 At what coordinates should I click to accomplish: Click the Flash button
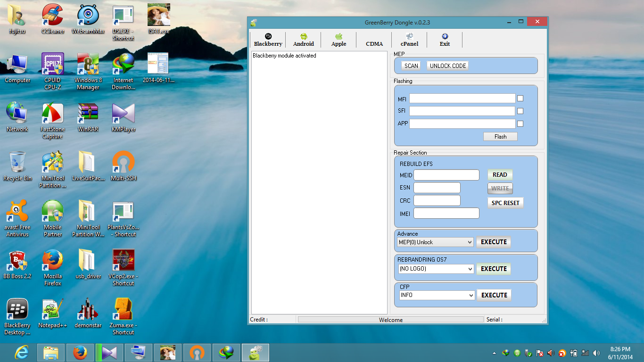point(500,137)
